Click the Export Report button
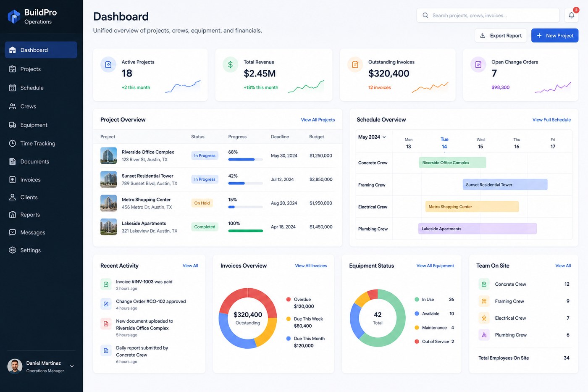The width and height of the screenshot is (588, 392). 501,36
